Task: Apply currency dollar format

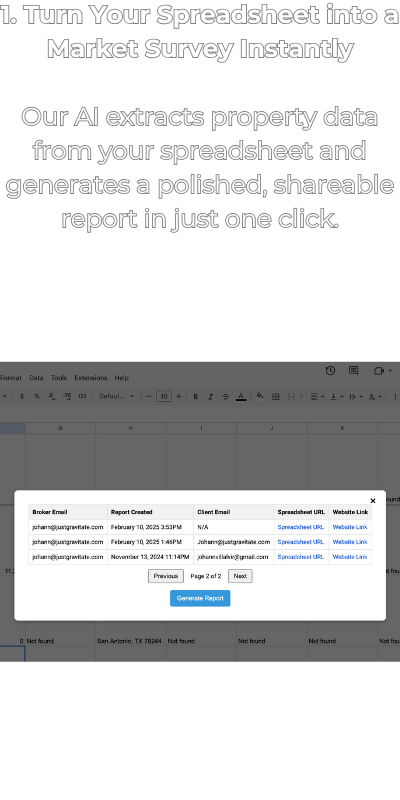Action: [x=22, y=396]
